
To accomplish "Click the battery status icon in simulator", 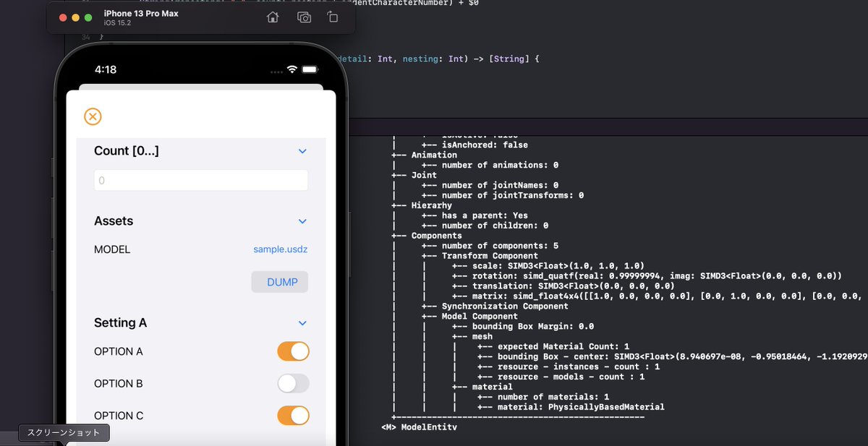I will point(311,69).
